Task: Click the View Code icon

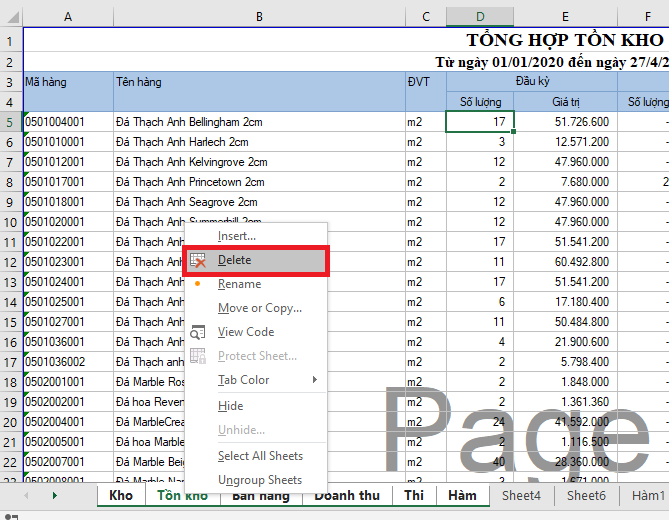Action: [198, 332]
